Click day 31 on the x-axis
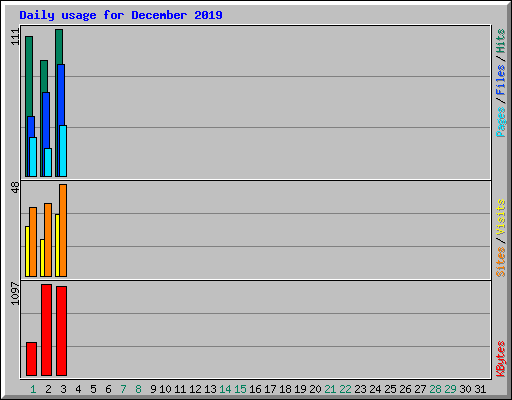Image resolution: width=512 pixels, height=400 pixels. pos(480,389)
